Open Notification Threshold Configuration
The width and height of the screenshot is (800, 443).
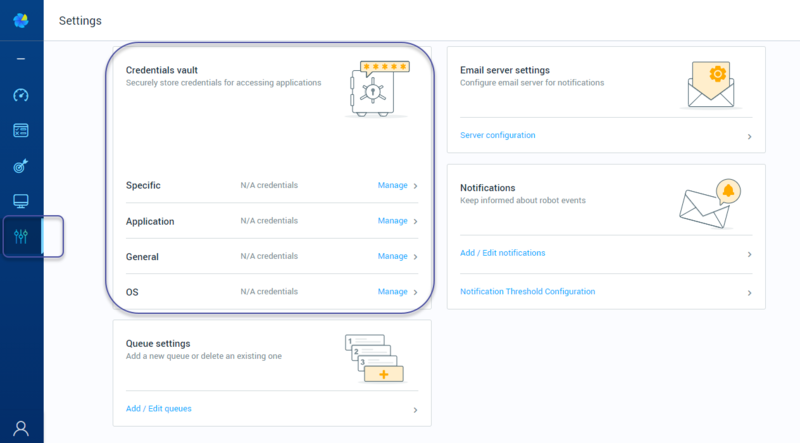pyautogui.click(x=527, y=292)
